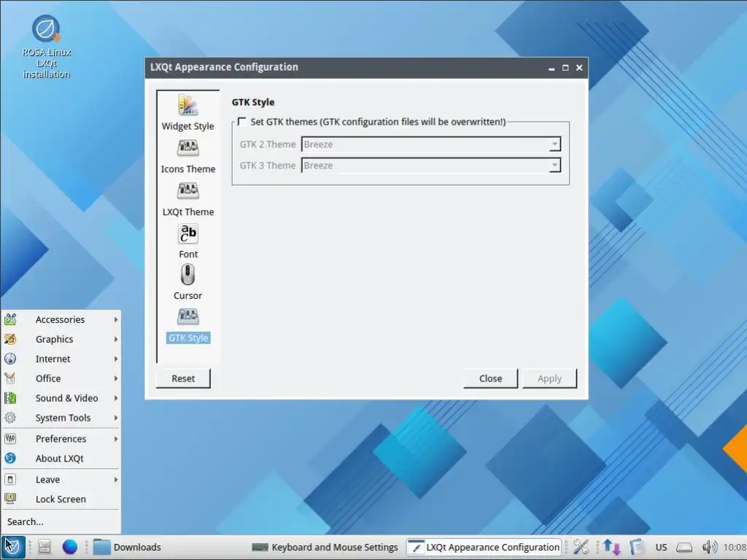Screen dimensions: 747x560
Task: Open the System Tools submenu
Action: click(61, 418)
